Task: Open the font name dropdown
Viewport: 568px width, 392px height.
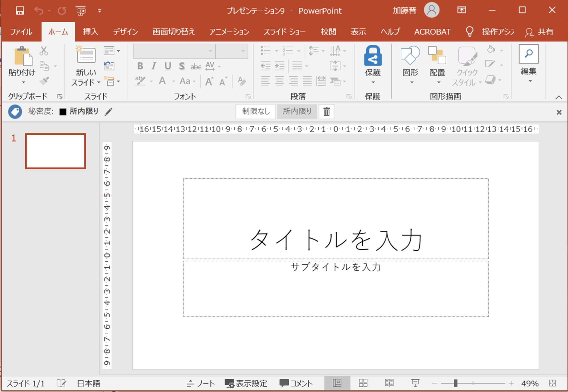Action: (211, 51)
